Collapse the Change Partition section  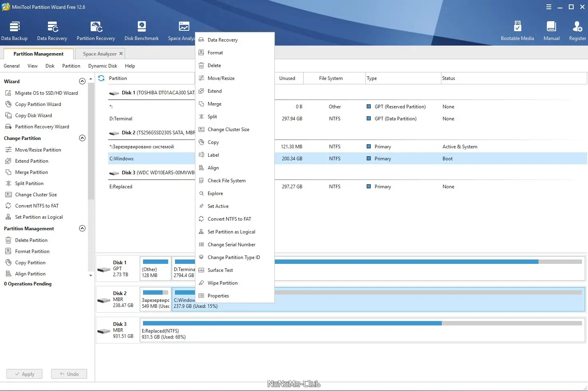point(82,138)
